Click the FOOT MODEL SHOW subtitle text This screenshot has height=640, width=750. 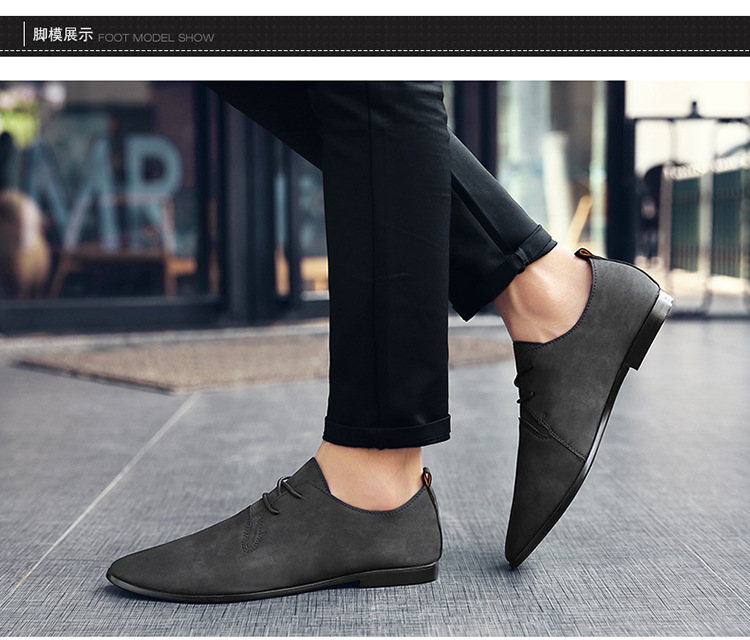click(x=156, y=37)
